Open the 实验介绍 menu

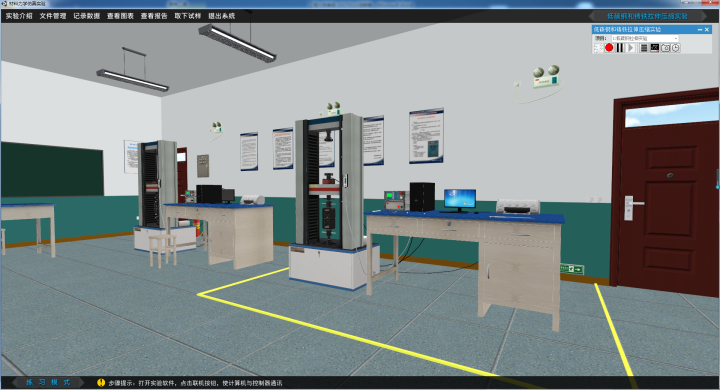click(x=19, y=16)
